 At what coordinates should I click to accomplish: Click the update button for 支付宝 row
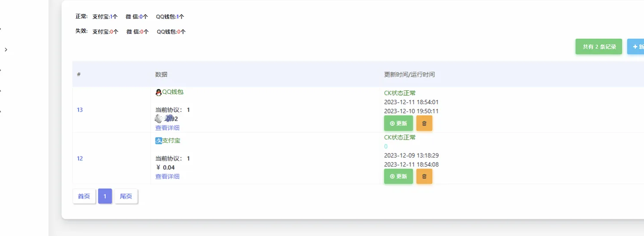[398, 176]
